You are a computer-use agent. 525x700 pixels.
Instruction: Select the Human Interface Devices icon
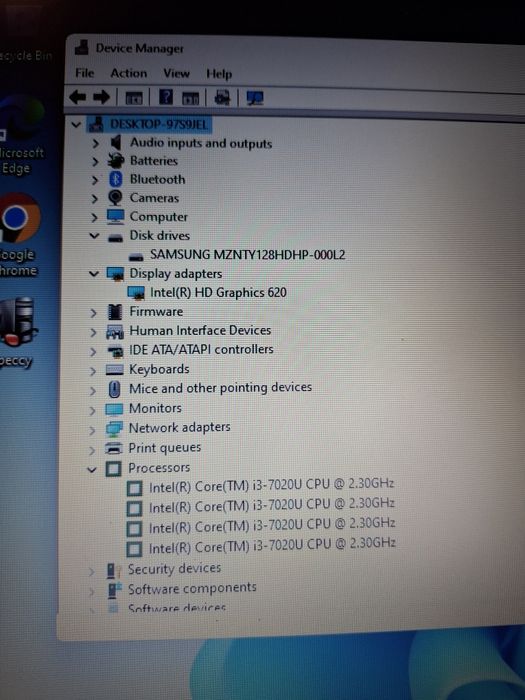click(115, 331)
